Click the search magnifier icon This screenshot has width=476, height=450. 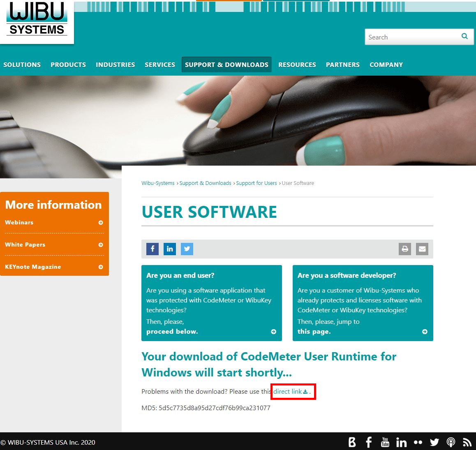click(x=464, y=37)
